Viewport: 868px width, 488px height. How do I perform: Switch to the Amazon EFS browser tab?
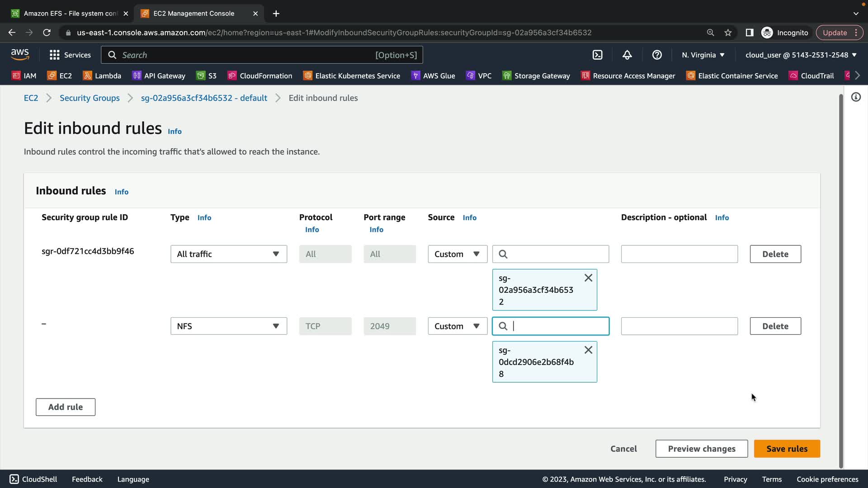click(x=68, y=14)
